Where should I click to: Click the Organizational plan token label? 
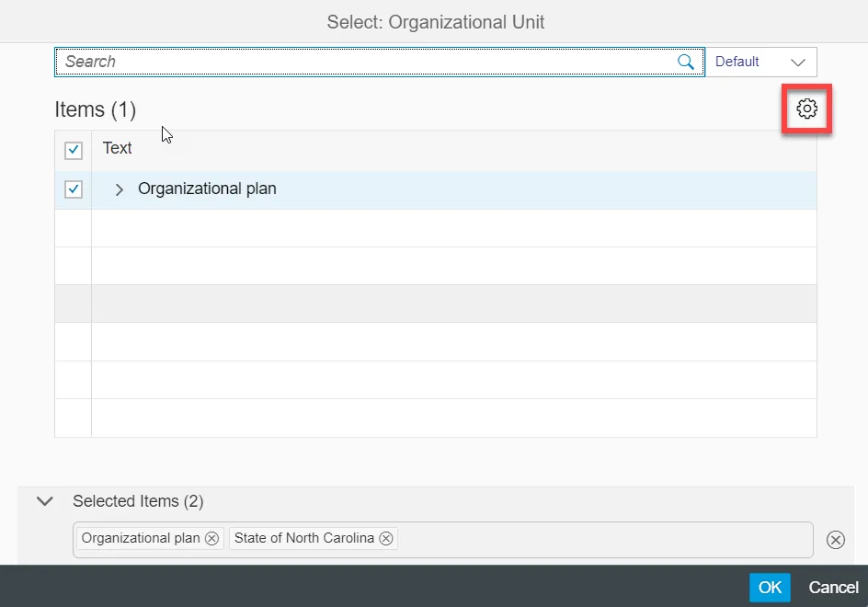[141, 539]
